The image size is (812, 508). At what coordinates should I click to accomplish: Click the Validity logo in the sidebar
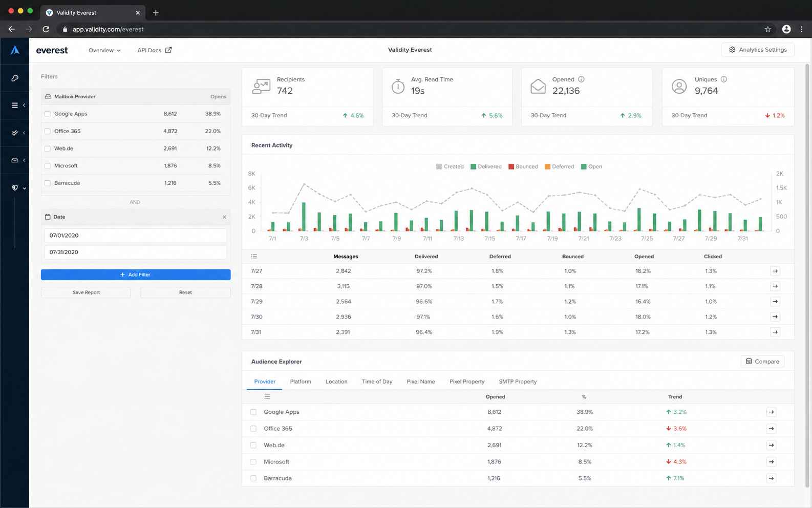[15, 50]
